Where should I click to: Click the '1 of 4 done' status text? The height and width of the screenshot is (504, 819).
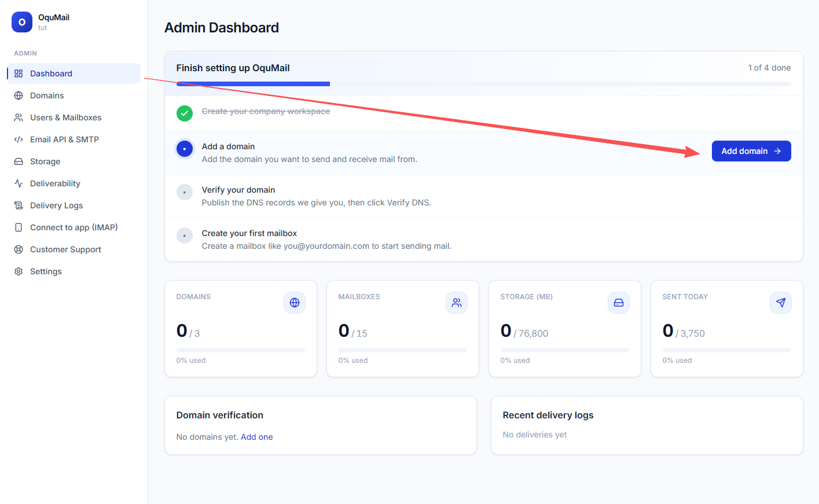point(769,68)
